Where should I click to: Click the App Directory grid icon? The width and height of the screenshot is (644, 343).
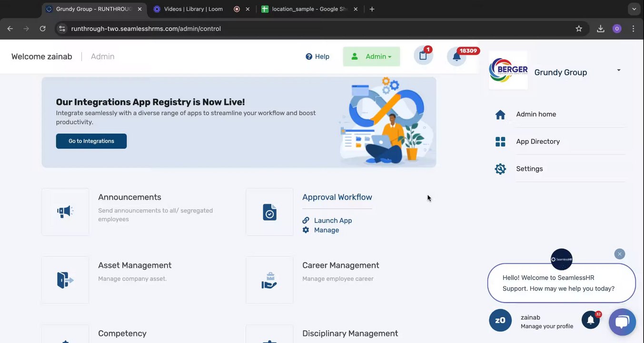pos(500,141)
